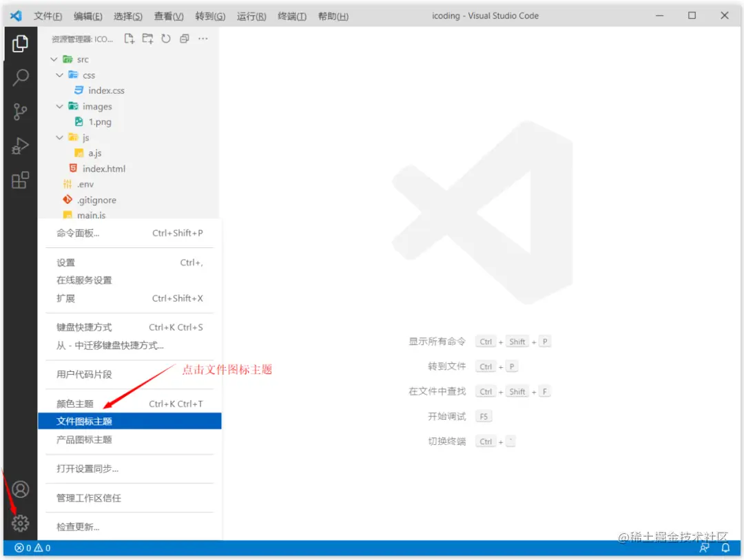Image resolution: width=744 pixels, height=560 pixels.
Task: Click the .gitignore git icon
Action: tap(68, 200)
